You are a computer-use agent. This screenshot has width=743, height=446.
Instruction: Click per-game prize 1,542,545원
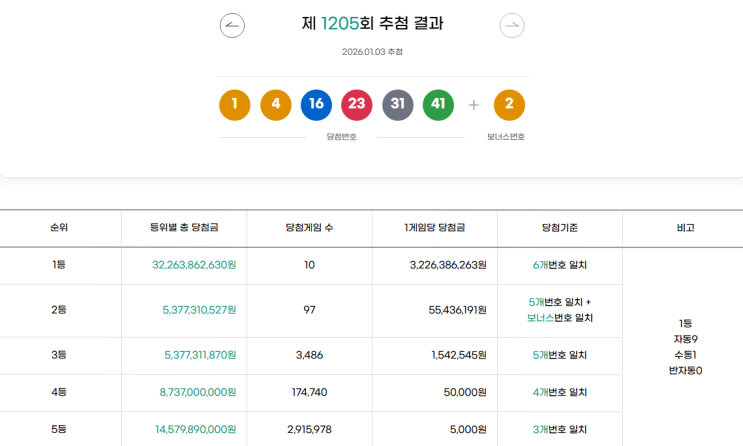point(459,355)
